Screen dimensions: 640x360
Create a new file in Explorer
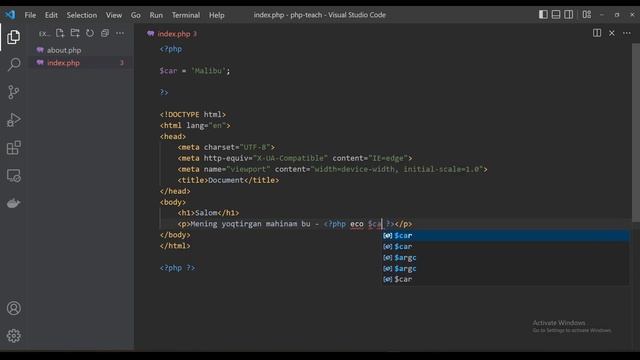[60, 33]
